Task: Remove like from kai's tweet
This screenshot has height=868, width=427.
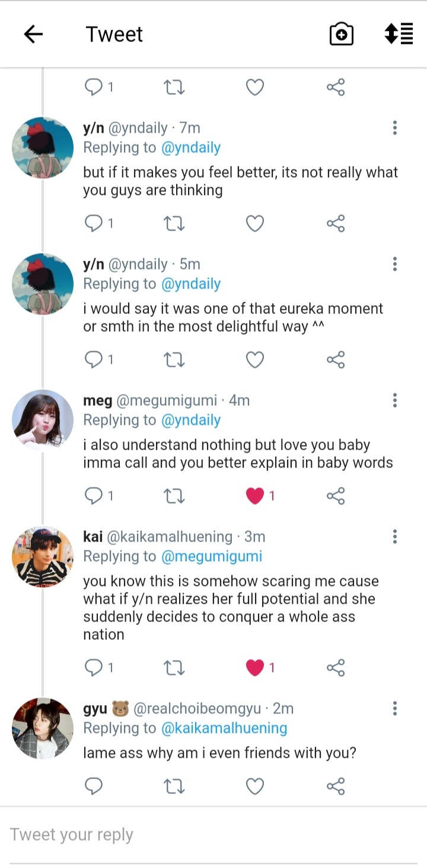Action: click(255, 668)
